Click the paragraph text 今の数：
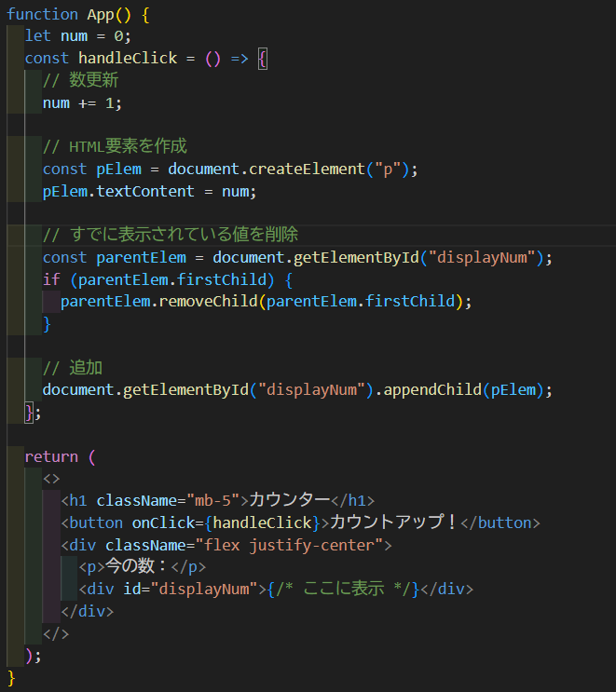616x692 pixels. coord(135,566)
